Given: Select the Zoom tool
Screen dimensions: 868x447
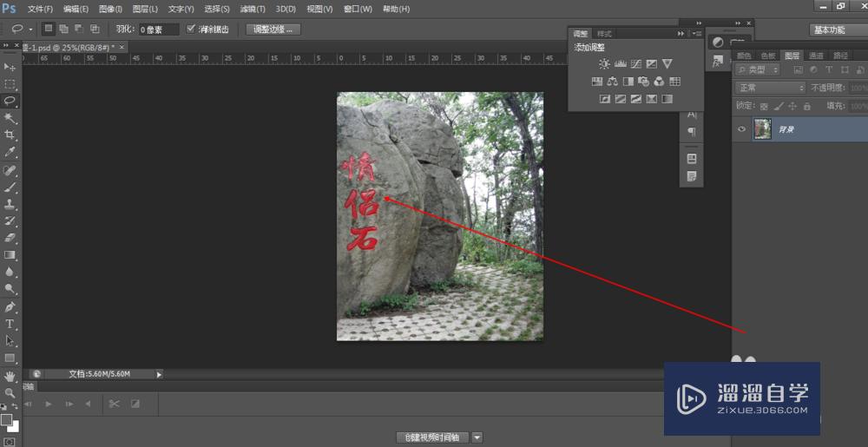Looking at the screenshot, I should tap(10, 393).
